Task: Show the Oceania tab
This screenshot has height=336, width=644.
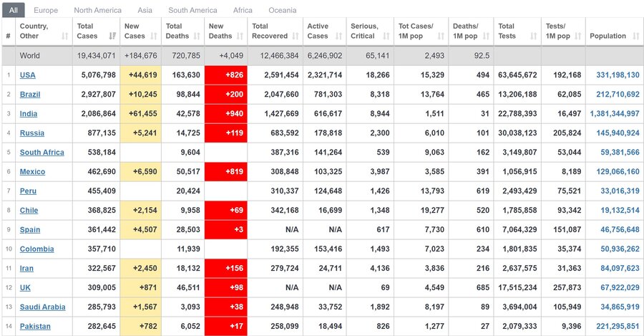Action: [x=283, y=10]
